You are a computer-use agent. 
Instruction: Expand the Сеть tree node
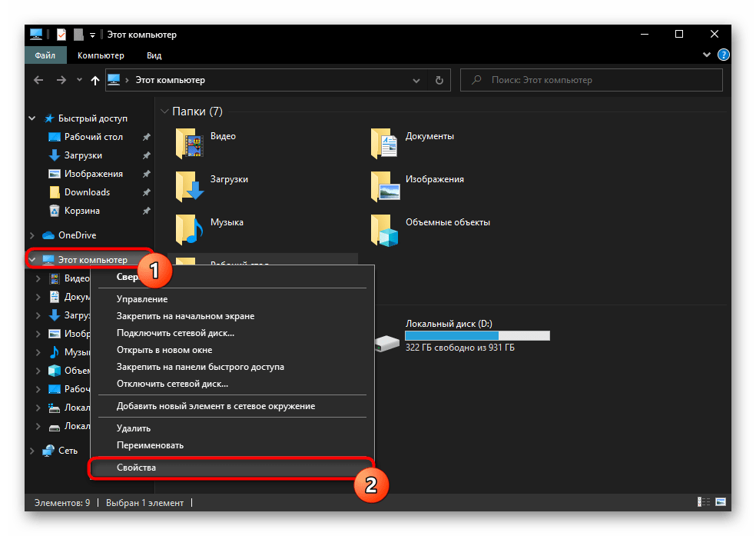31,451
